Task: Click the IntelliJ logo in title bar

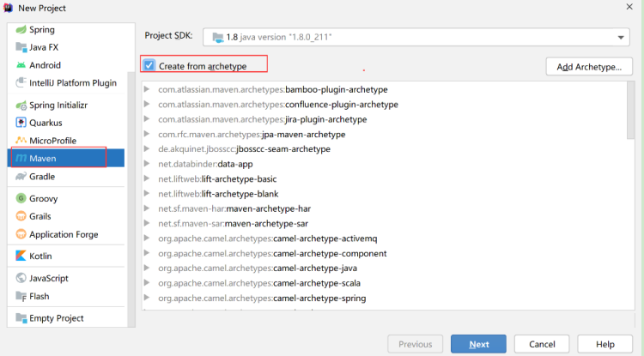Action: (x=9, y=8)
